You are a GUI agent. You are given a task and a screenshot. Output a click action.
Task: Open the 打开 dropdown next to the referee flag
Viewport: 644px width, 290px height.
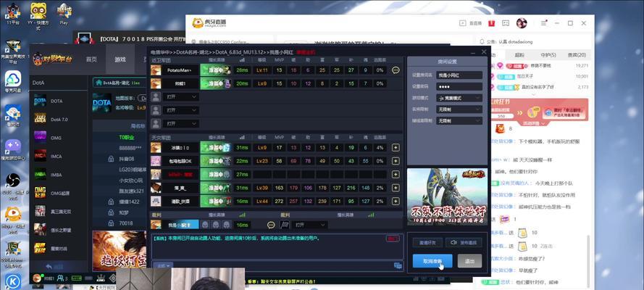point(309,225)
